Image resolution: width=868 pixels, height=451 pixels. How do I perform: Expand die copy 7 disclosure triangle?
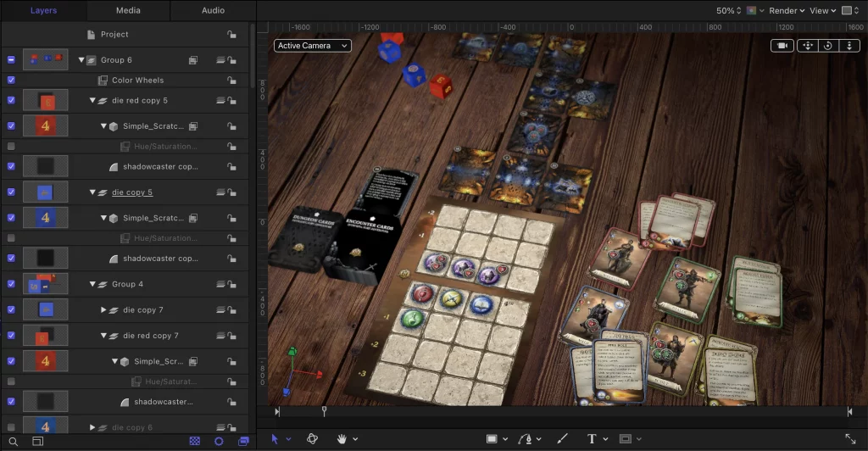tap(103, 310)
